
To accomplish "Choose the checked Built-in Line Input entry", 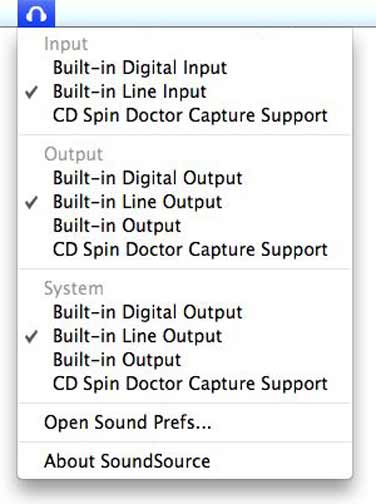I will (x=185, y=91).
